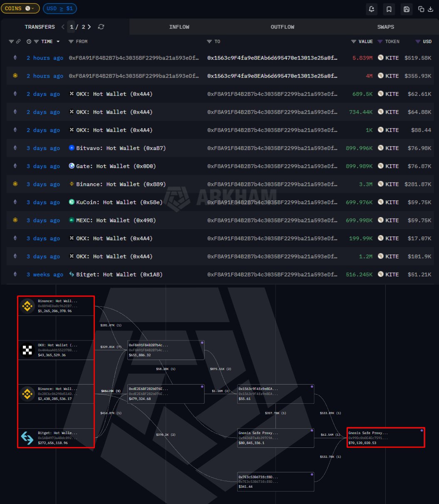This screenshot has height=504, width=439.
Task: Go to next transfers page arrow
Action: 89,27
